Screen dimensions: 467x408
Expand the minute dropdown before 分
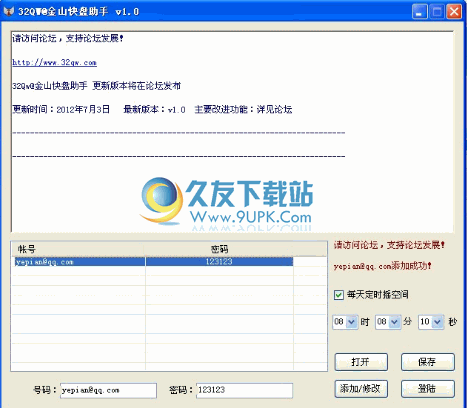pos(395,322)
